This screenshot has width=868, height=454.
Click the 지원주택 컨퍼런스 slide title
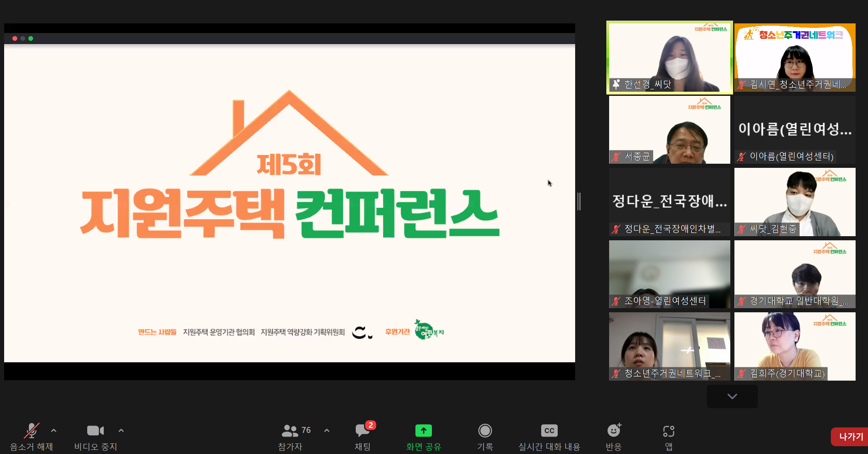pyautogui.click(x=290, y=214)
